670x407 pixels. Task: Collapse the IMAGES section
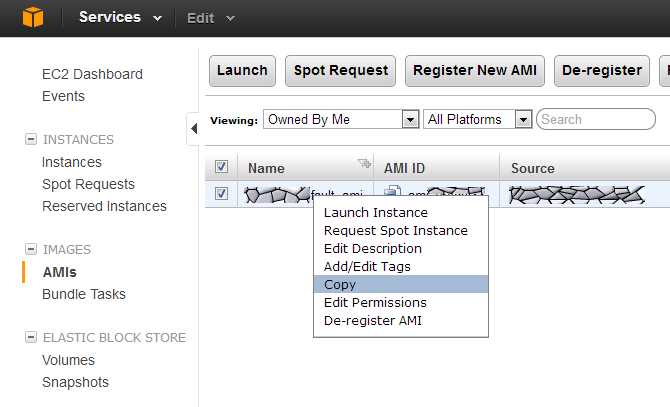point(31,249)
